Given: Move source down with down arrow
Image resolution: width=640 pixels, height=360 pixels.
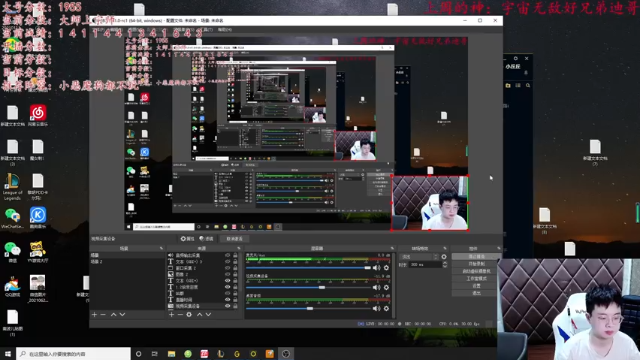Looking at the screenshot, I should 208,315.
